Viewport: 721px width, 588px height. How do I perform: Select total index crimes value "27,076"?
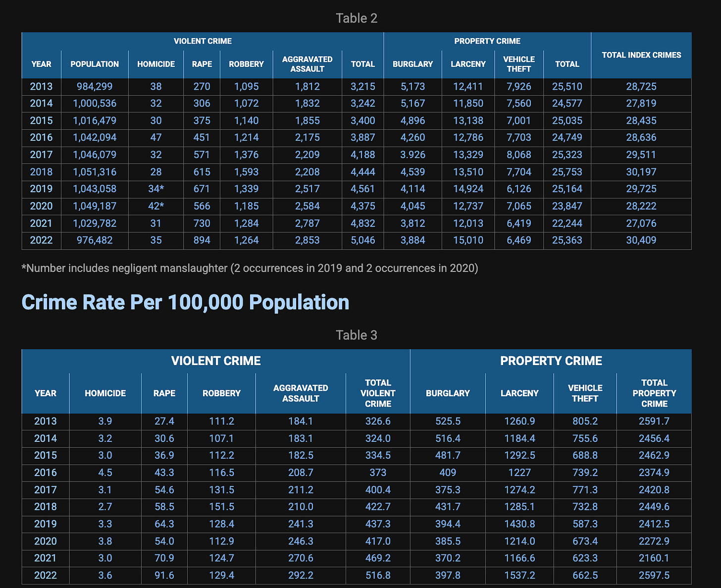pos(641,223)
